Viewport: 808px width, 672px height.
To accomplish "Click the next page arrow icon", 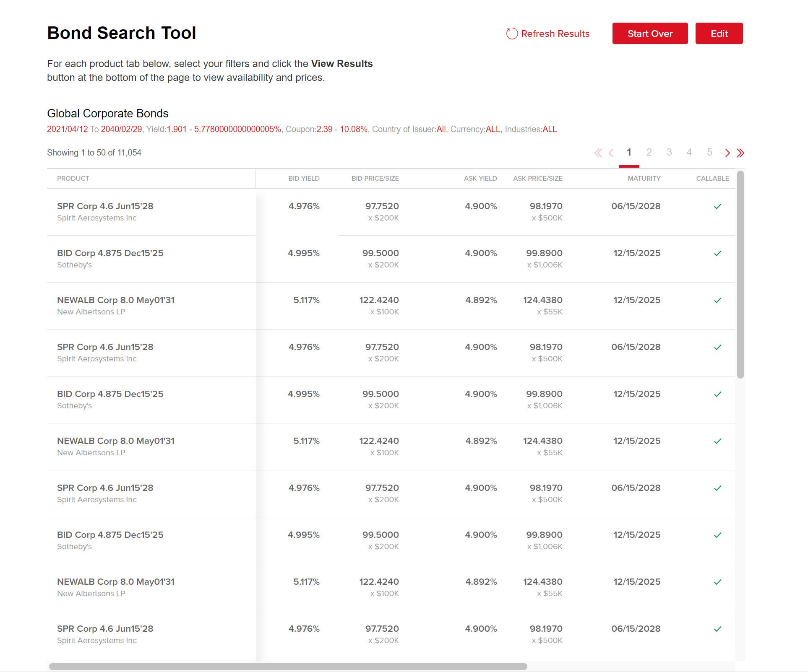I will tap(728, 152).
